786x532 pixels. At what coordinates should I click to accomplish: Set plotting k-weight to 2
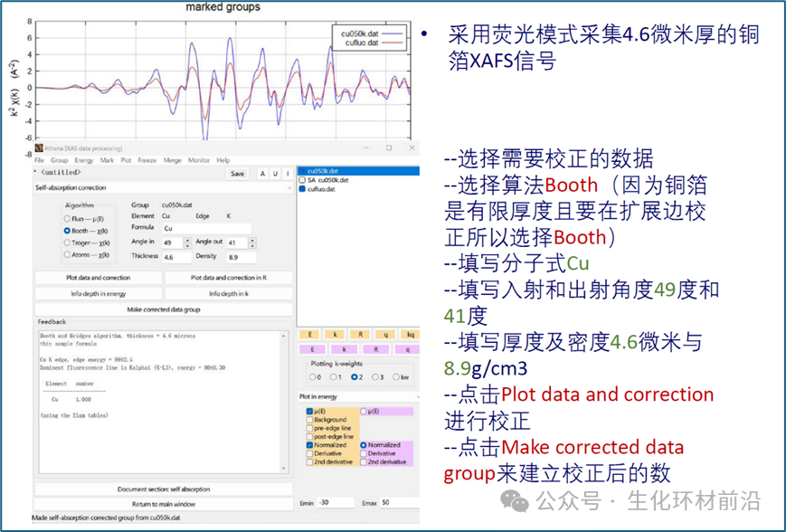click(355, 377)
